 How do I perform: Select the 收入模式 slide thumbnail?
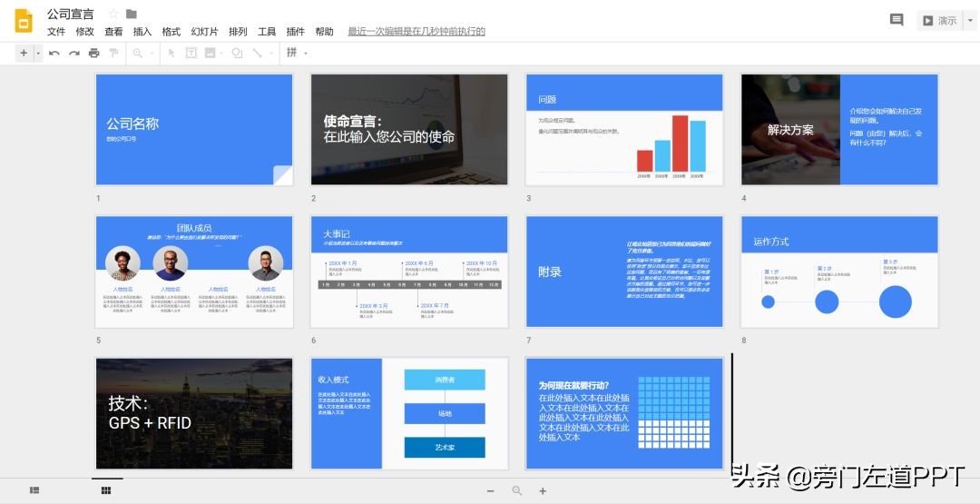click(409, 413)
